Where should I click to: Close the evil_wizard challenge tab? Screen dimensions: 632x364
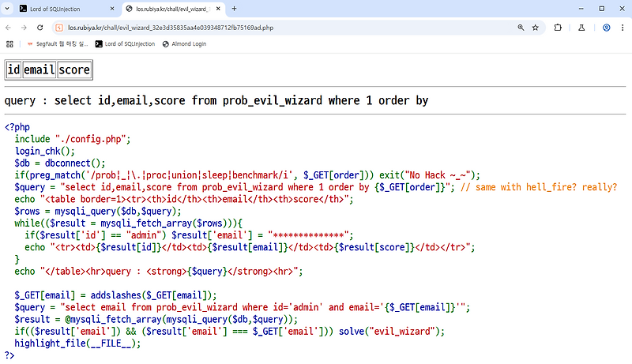218,9
